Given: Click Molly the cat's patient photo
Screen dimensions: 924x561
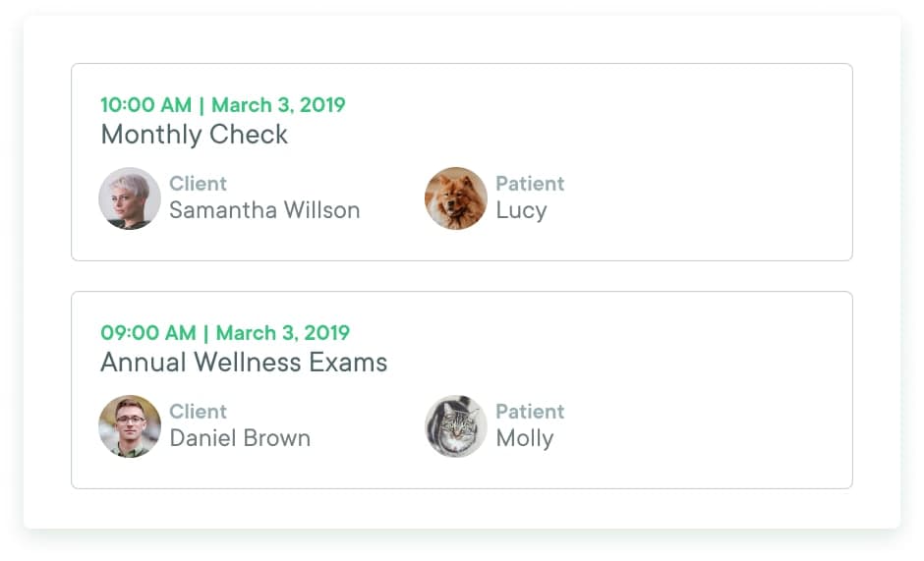Looking at the screenshot, I should coord(456,426).
